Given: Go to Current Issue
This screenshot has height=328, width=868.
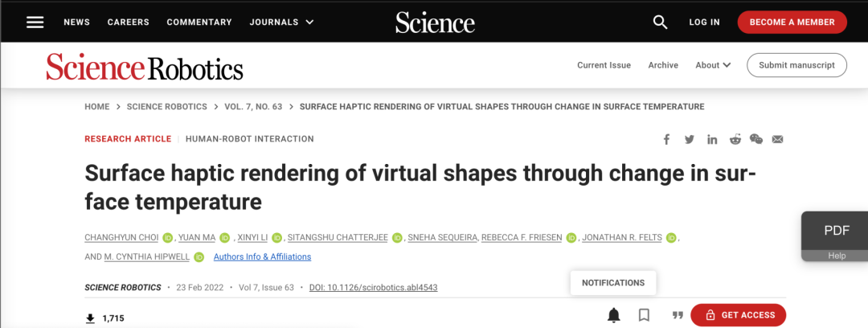Looking at the screenshot, I should point(604,65).
